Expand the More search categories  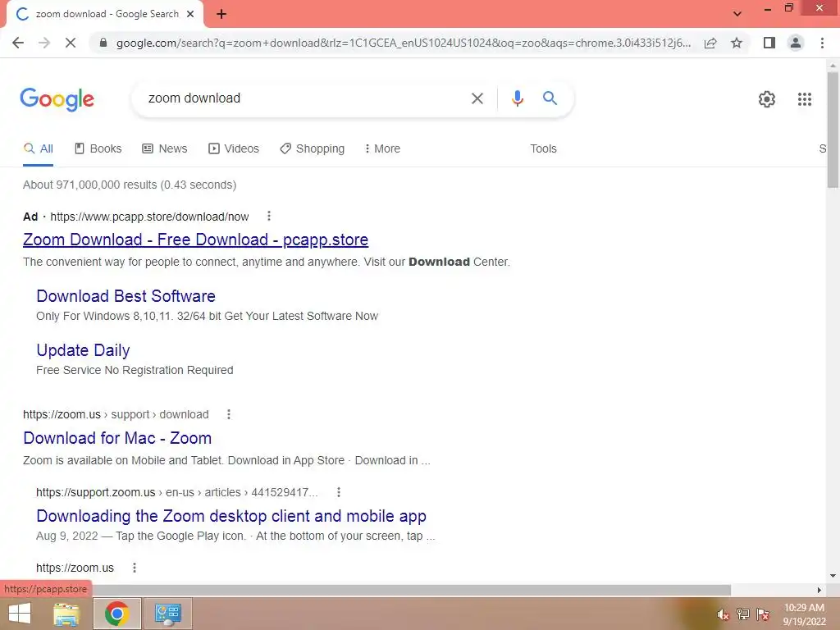pyautogui.click(x=382, y=149)
